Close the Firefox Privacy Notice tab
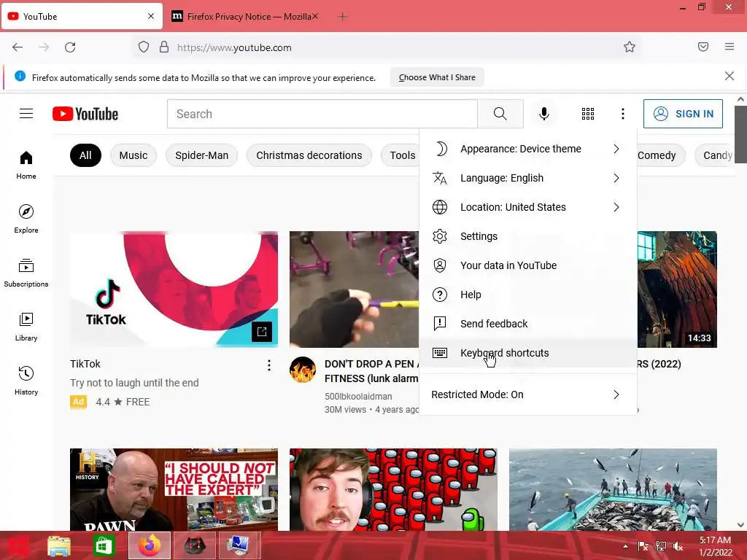This screenshot has width=747, height=560. 315,16
